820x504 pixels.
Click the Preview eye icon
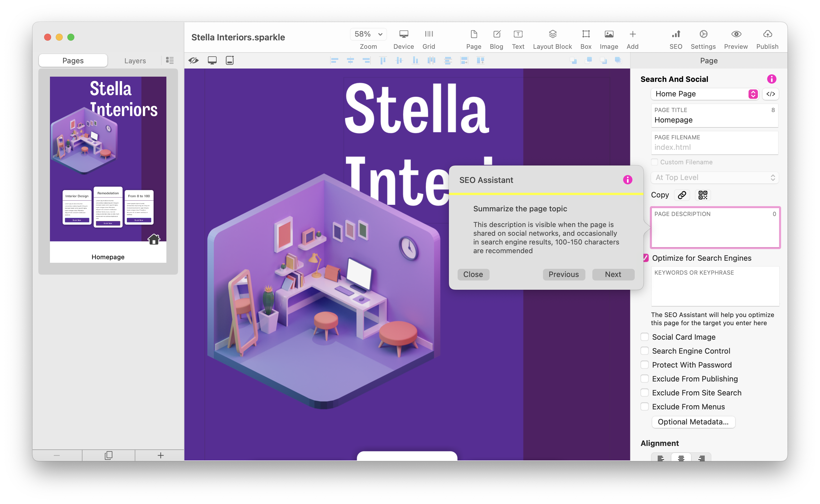coord(736,34)
